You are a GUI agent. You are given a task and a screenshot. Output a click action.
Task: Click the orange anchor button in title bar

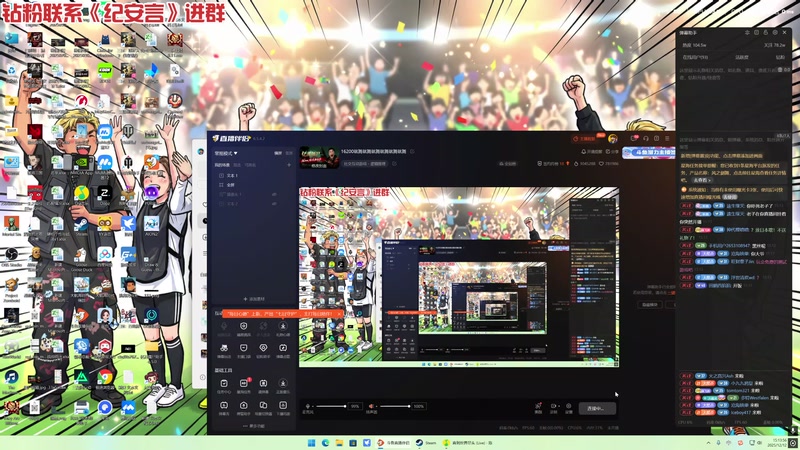pos(585,139)
